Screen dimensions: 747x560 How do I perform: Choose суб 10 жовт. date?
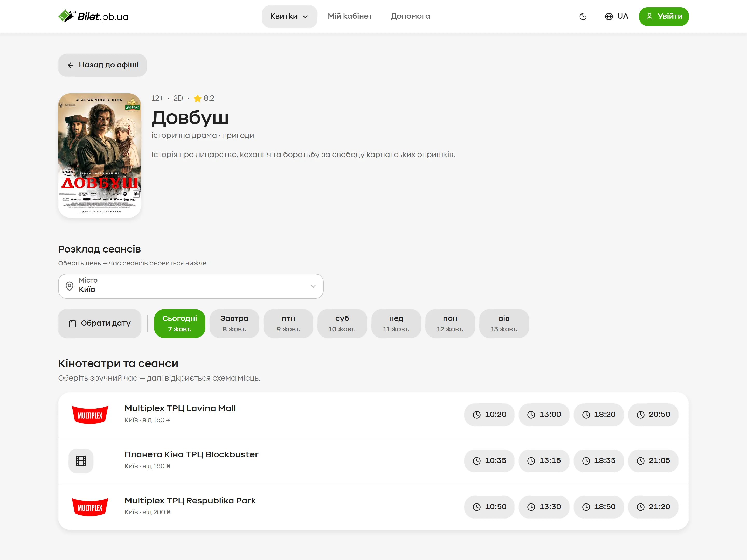click(x=342, y=323)
